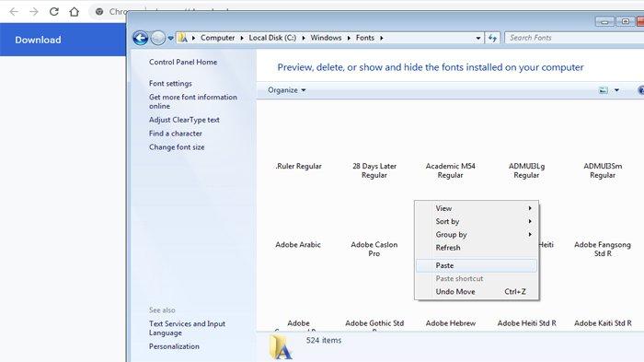Open Sort by submenu in context menu
The height and width of the screenshot is (362, 644).
click(477, 221)
